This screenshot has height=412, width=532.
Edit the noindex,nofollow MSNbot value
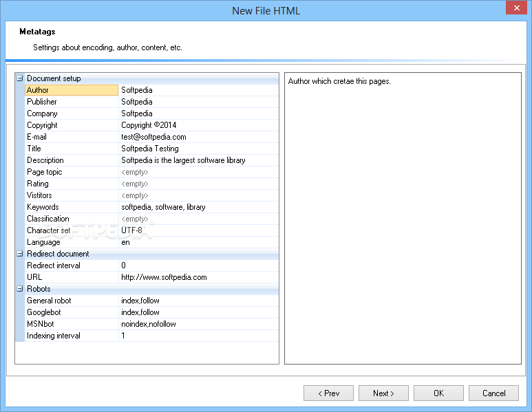click(x=198, y=324)
